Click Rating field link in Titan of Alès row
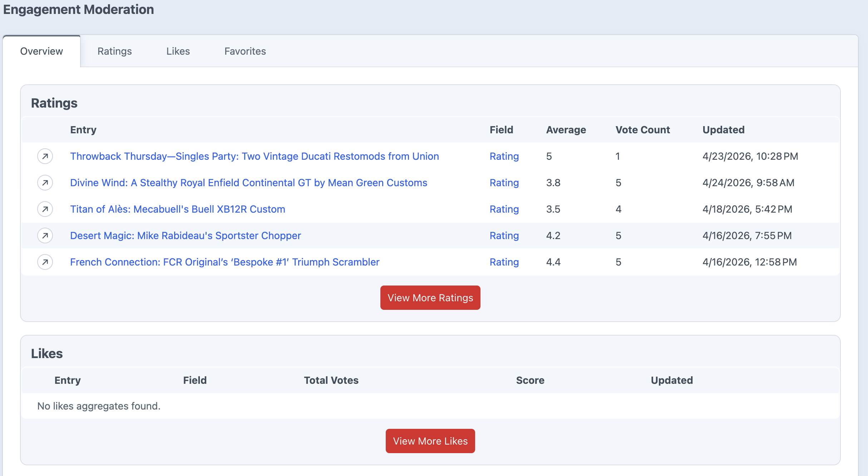The image size is (868, 476). pos(504,209)
